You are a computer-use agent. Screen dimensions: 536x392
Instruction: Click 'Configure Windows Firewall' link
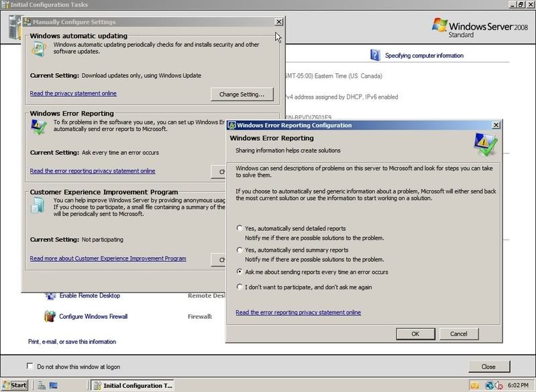point(93,316)
